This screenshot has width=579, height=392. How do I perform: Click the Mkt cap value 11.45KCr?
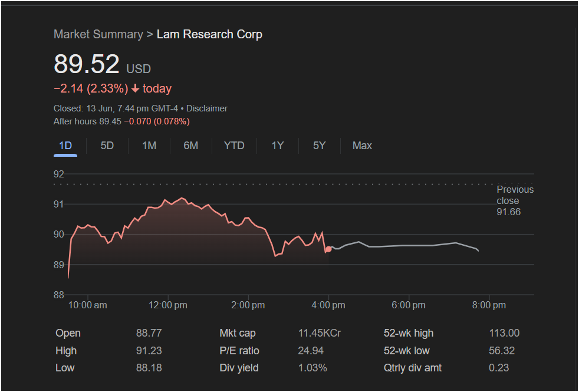[x=320, y=333]
